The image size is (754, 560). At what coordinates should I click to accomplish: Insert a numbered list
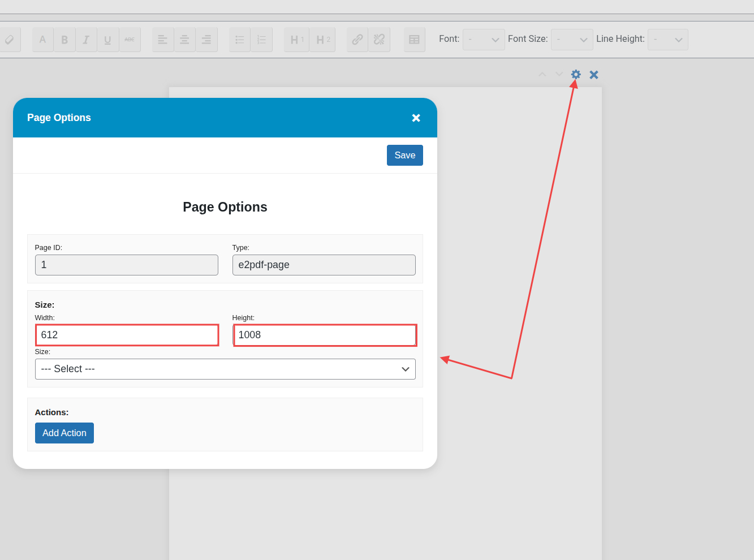click(x=261, y=40)
